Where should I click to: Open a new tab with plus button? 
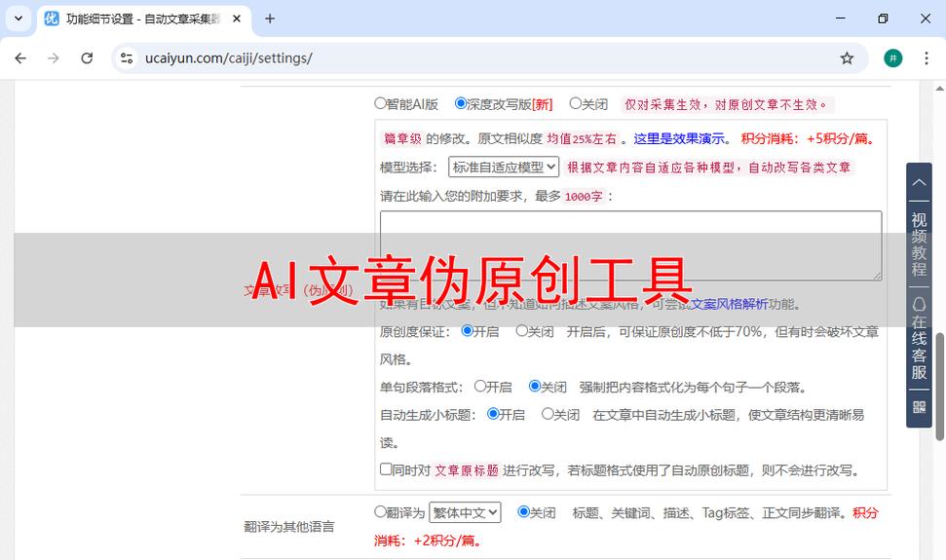click(x=270, y=19)
